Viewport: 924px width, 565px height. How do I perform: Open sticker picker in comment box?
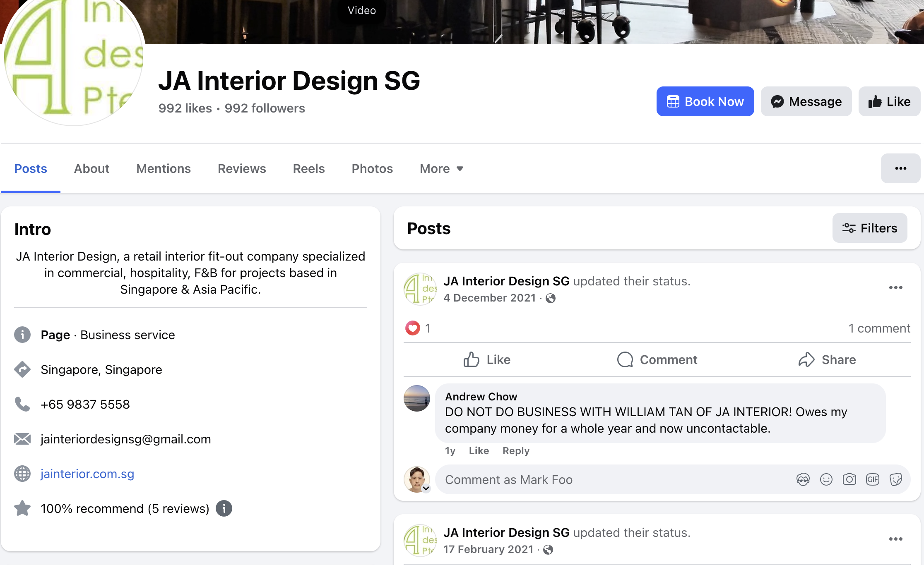pyautogui.click(x=895, y=479)
